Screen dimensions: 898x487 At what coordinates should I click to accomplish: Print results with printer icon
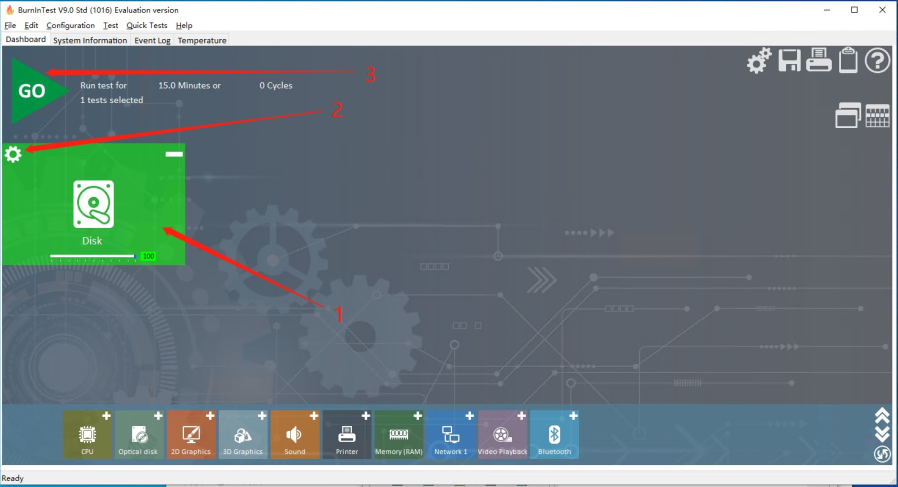818,60
